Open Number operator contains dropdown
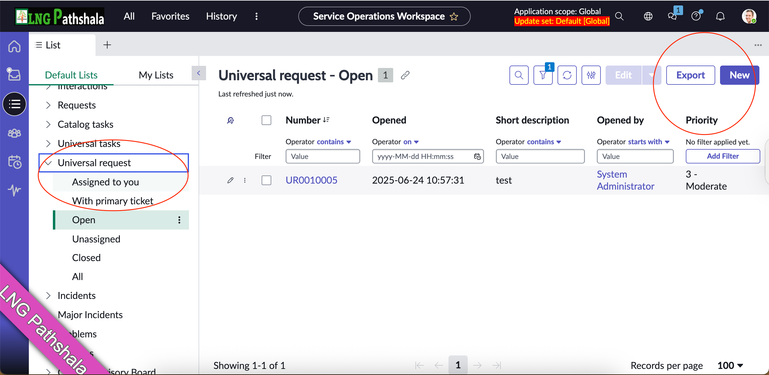The width and height of the screenshot is (769, 375). tap(334, 142)
